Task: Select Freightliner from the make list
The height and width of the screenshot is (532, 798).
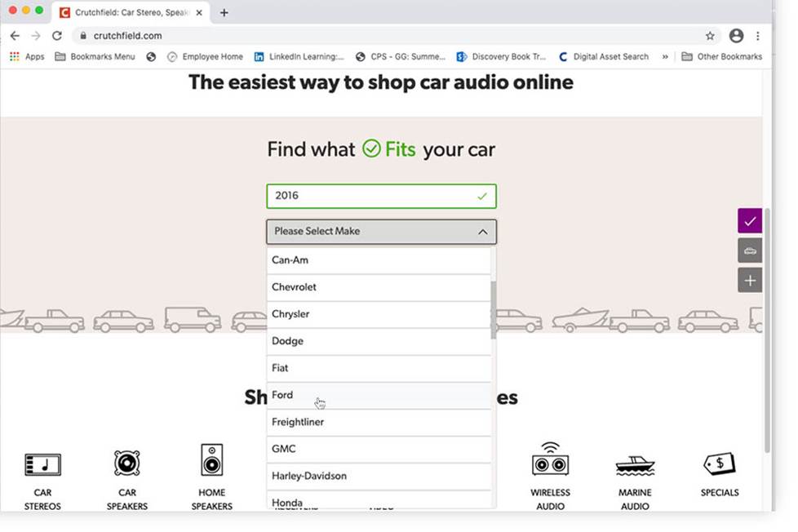Action: (379, 422)
